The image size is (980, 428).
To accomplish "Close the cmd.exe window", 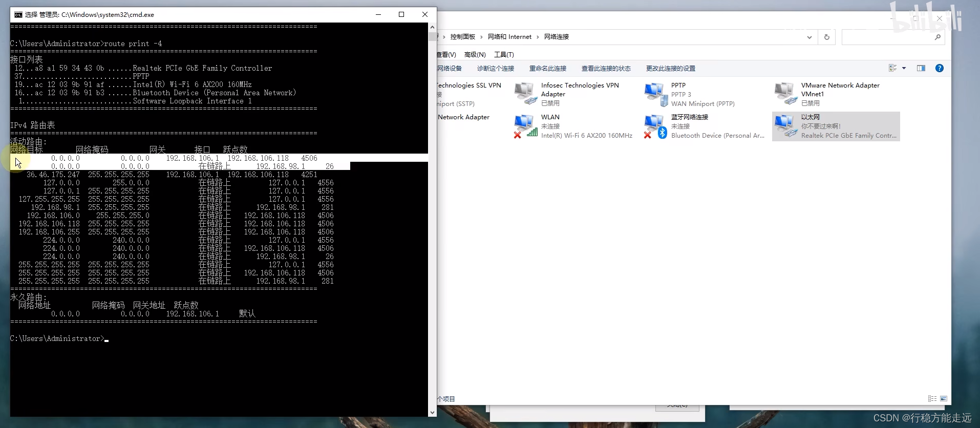I will (x=425, y=14).
